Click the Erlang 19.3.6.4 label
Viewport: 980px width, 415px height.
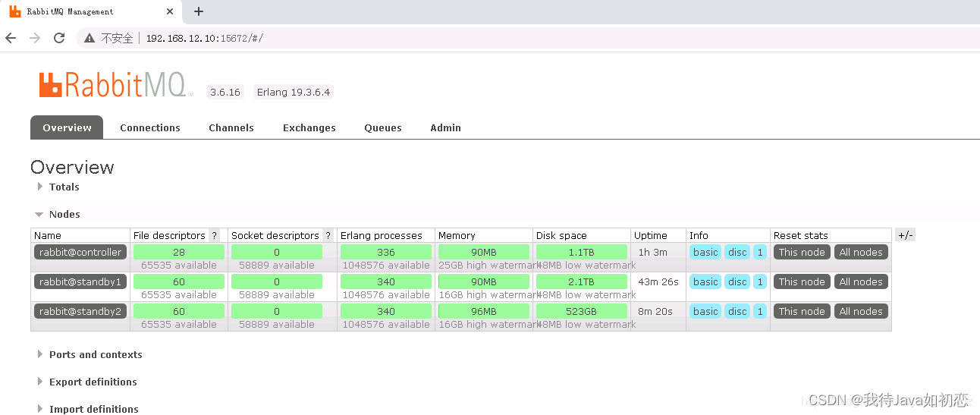click(x=294, y=92)
